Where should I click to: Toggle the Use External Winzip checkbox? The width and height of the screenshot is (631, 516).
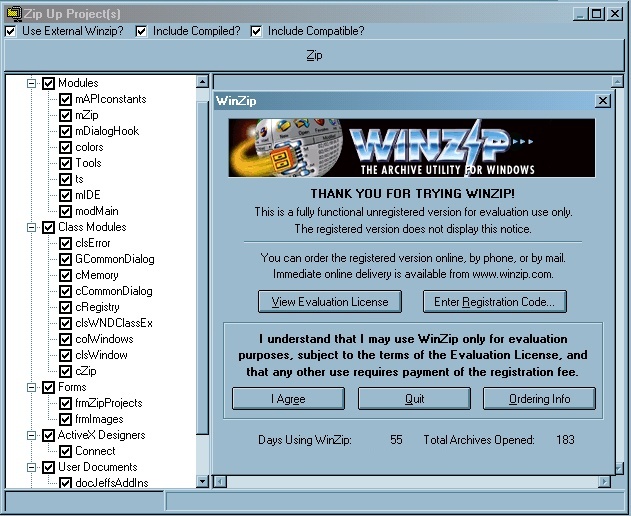(x=10, y=31)
